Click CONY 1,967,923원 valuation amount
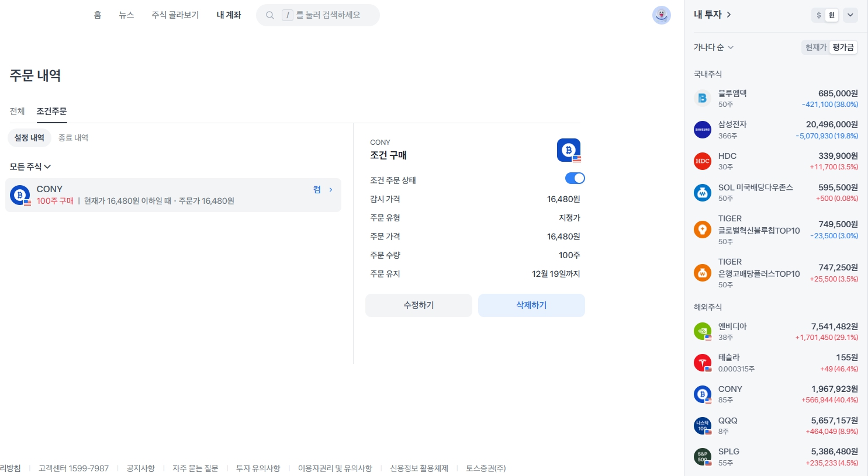The image size is (868, 476). (x=835, y=389)
